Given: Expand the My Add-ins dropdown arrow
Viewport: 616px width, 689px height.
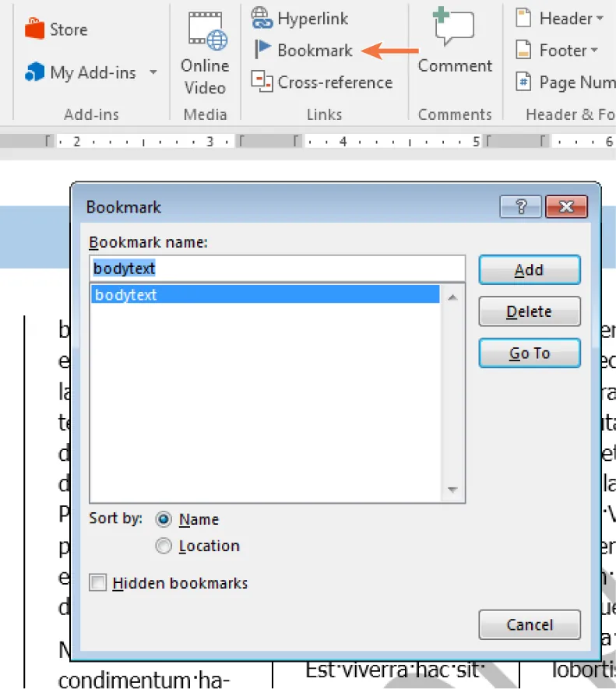Looking at the screenshot, I should 153,72.
